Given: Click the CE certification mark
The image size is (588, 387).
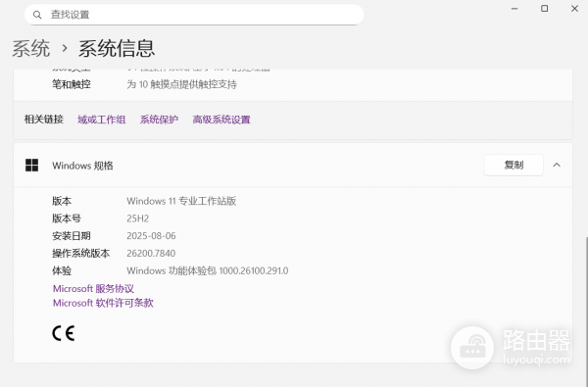Looking at the screenshot, I should [64, 333].
